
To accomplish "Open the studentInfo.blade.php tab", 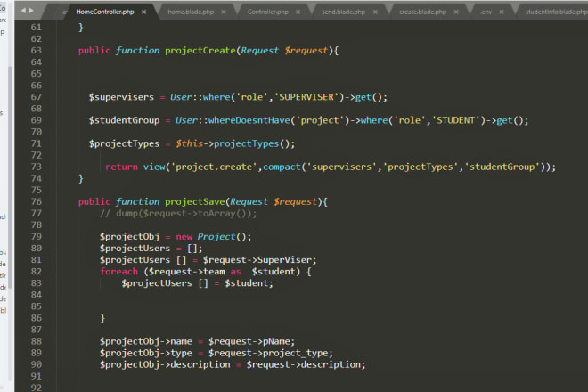I will pos(557,12).
